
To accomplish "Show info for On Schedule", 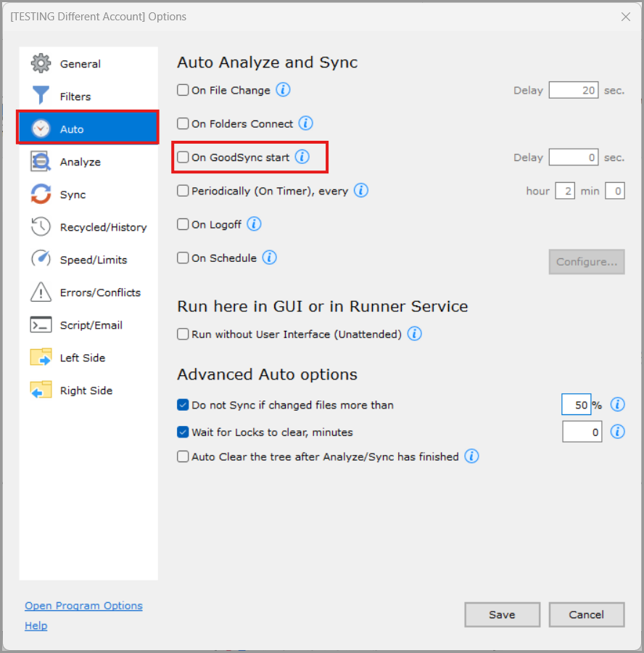I will pyautogui.click(x=269, y=258).
